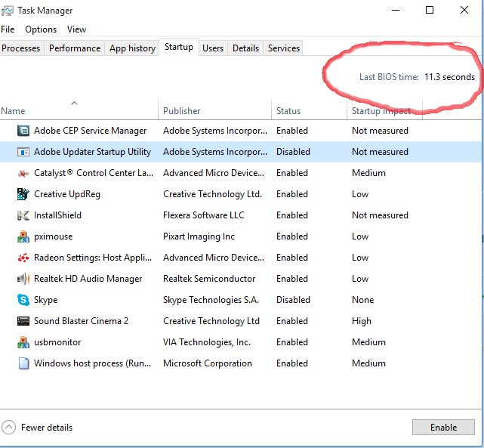Click Flexera Software LLC publisher cell
This screenshot has height=448, width=484.
(204, 215)
